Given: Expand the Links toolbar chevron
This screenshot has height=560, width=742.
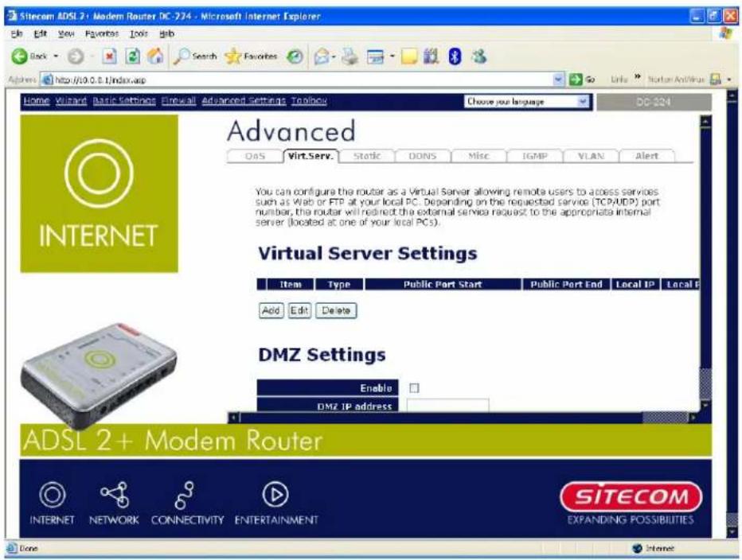Looking at the screenshot, I should [638, 77].
